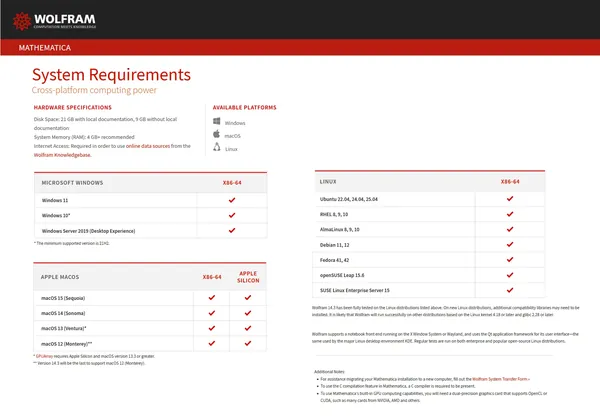Click the Linux table header
Screen dimensions: 600x419
point(328,182)
